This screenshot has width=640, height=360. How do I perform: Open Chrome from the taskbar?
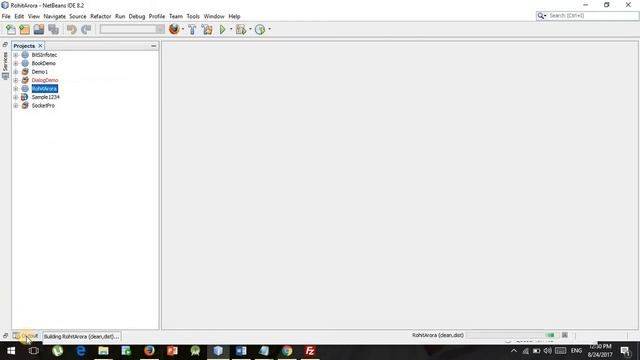287,351
